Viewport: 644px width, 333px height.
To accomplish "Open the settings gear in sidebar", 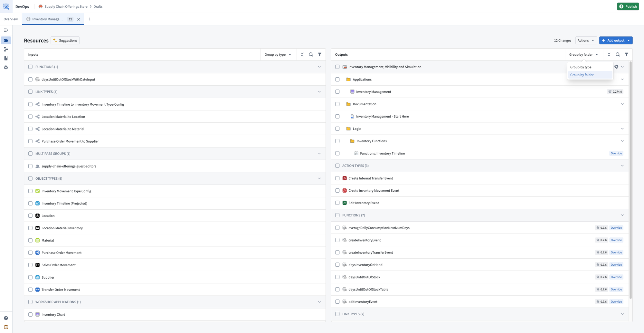I will point(6,67).
